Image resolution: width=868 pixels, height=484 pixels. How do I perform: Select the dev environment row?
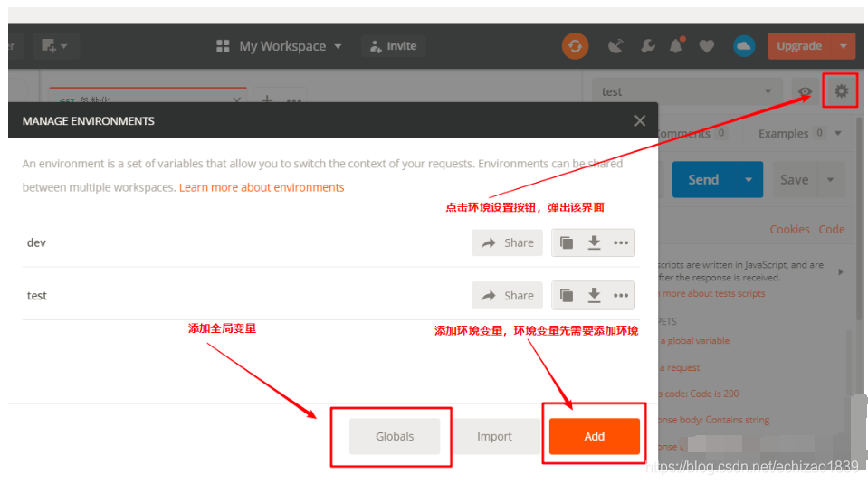click(330, 242)
